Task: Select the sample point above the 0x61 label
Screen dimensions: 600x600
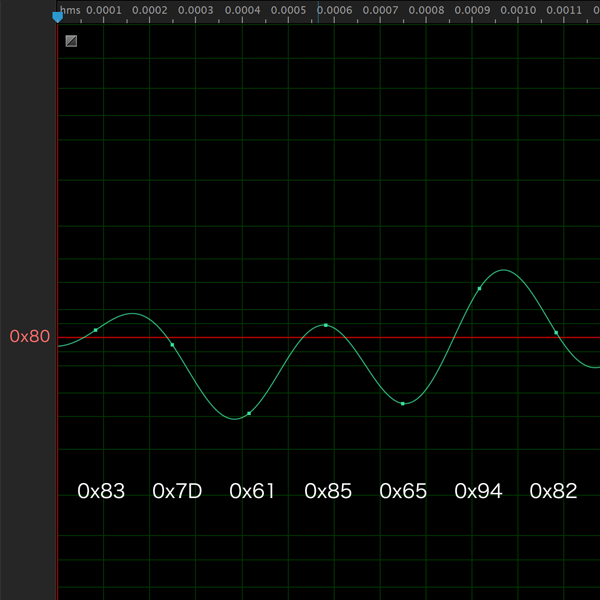Action: 249,413
